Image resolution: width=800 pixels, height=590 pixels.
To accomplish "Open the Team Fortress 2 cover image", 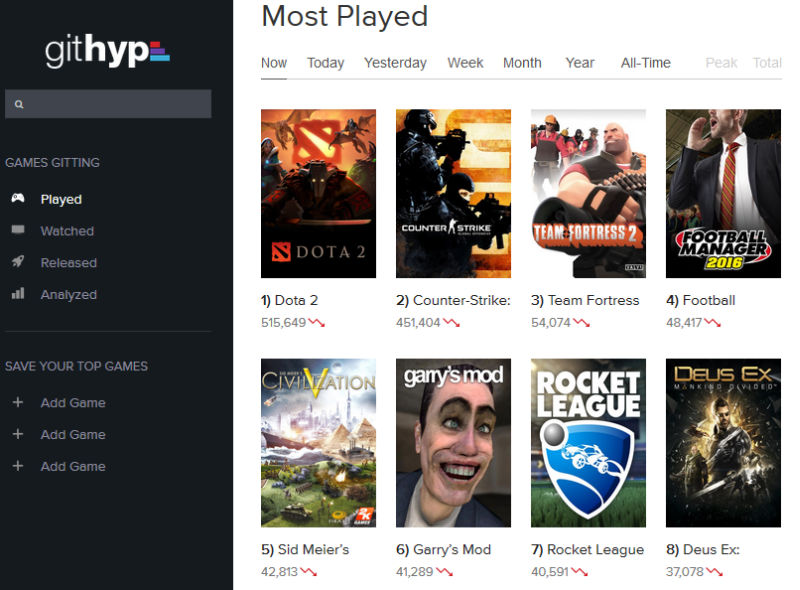I will pos(588,193).
